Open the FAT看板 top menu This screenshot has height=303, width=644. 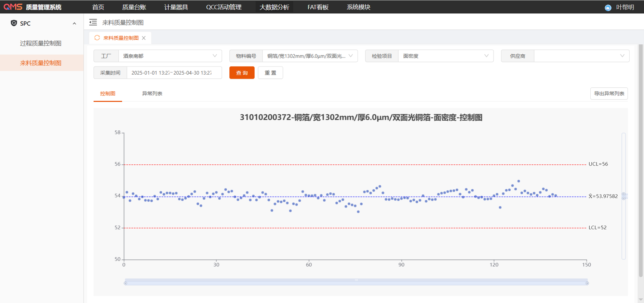[x=318, y=7]
